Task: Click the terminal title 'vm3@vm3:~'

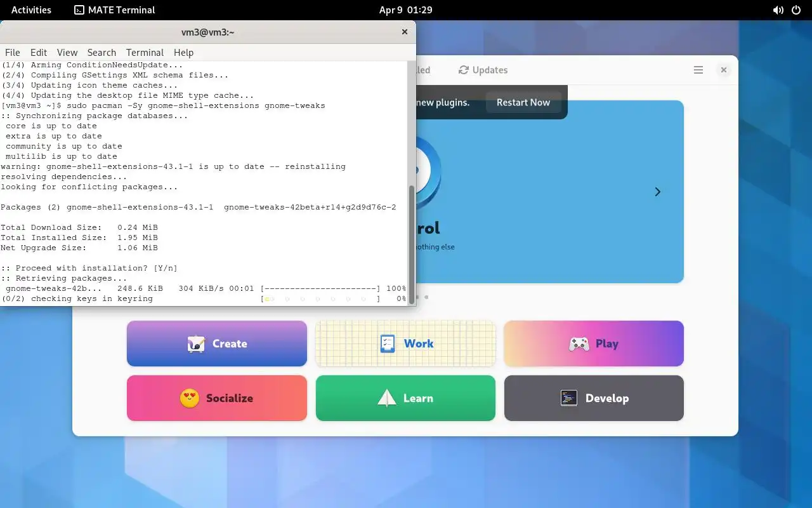Action: [x=208, y=32]
